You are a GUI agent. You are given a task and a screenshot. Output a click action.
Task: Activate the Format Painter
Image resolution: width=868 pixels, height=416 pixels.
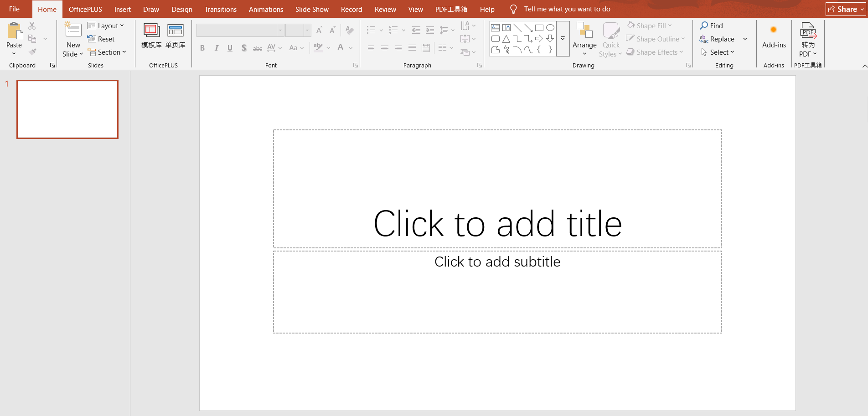[x=32, y=51]
